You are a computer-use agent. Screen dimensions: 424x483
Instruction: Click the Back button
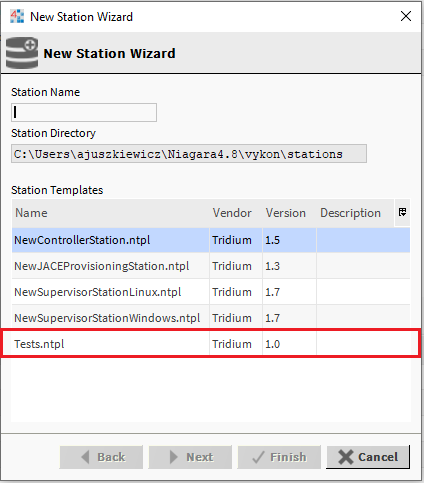pyautogui.click(x=101, y=457)
